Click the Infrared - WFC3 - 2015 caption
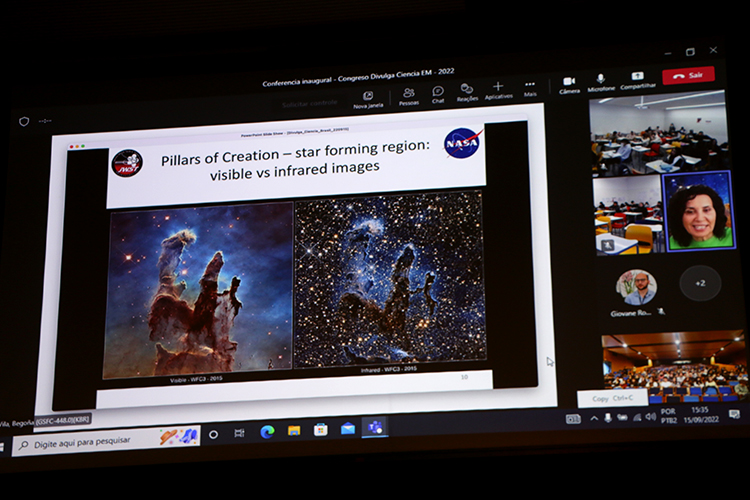The image size is (750, 500). coord(388,369)
